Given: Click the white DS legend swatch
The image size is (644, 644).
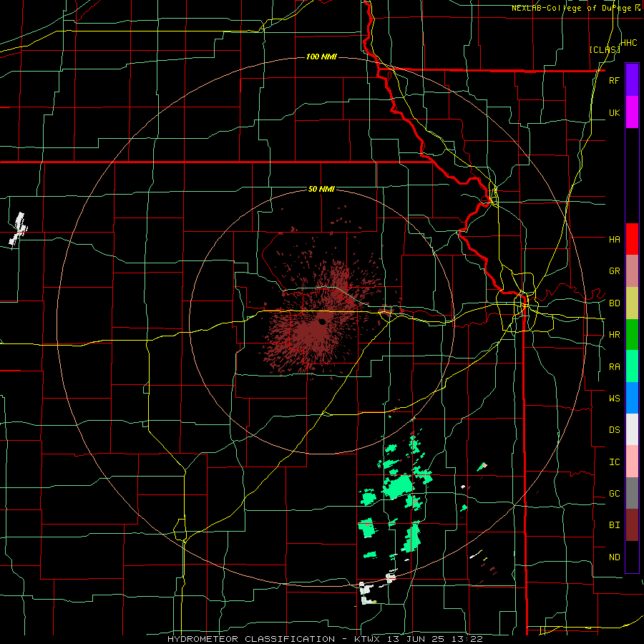Looking at the screenshot, I should click(632, 429).
